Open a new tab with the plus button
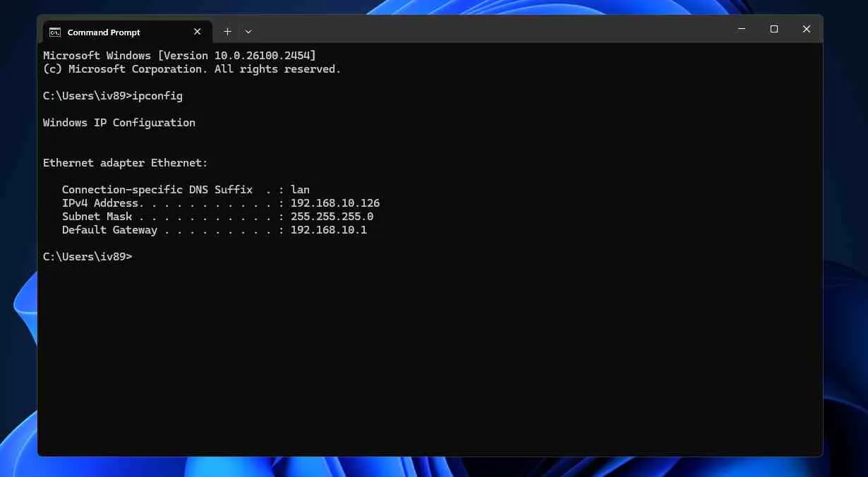868x477 pixels. pos(227,32)
